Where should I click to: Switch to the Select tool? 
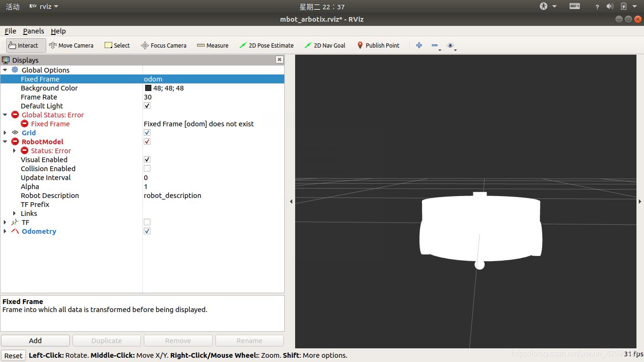tap(117, 45)
